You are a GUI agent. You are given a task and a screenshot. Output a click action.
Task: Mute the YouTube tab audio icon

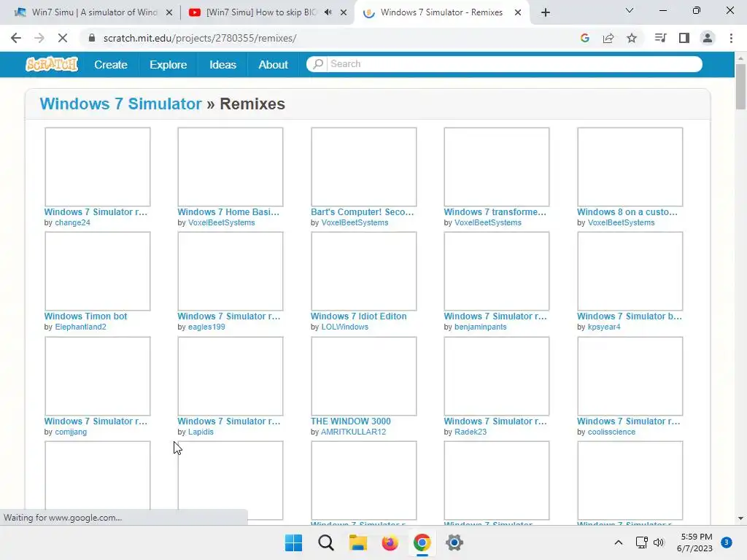coord(328,12)
